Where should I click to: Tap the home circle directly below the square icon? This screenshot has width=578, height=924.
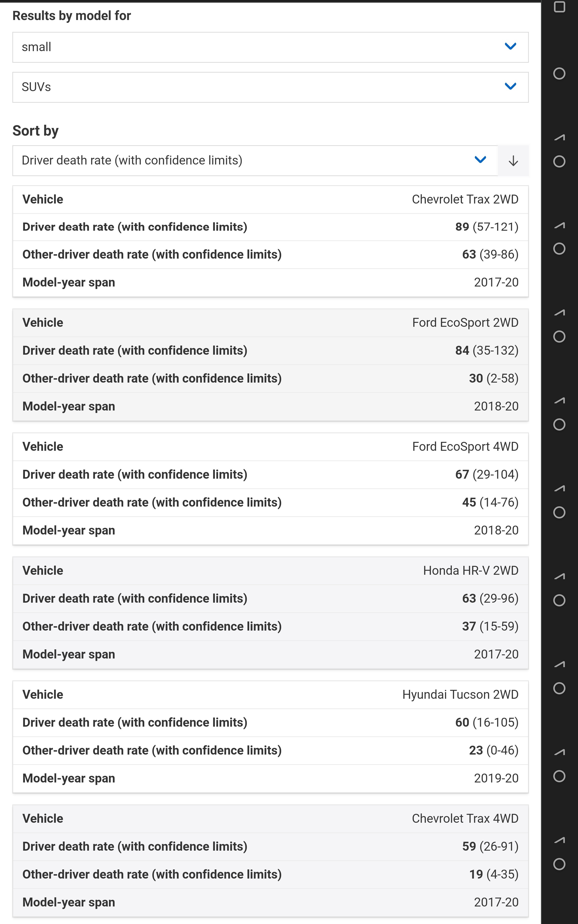pyautogui.click(x=559, y=73)
